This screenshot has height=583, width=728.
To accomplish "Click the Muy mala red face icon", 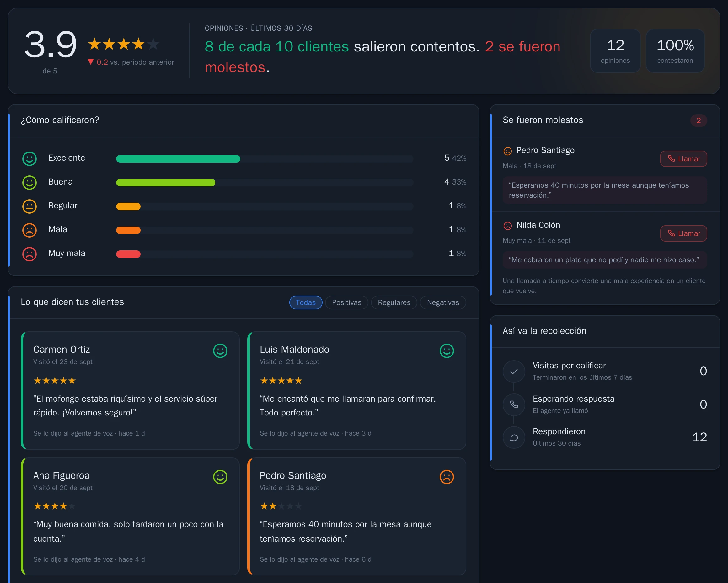I will coord(29,254).
